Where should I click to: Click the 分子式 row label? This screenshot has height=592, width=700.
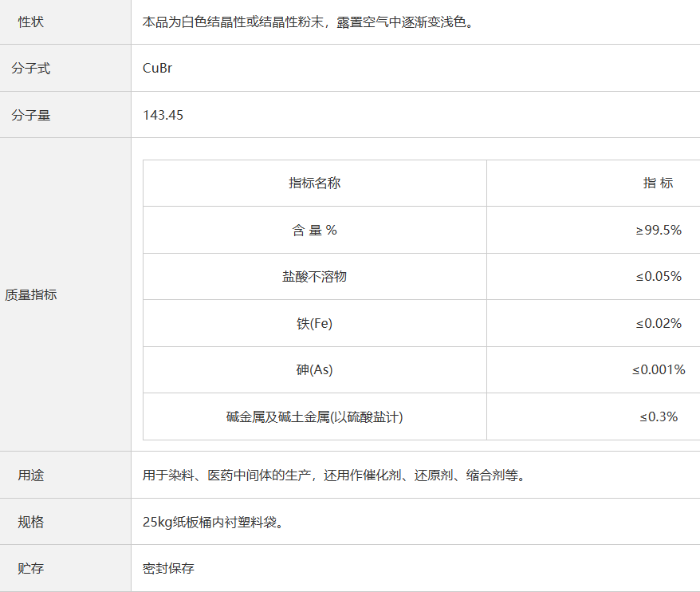(x=31, y=69)
